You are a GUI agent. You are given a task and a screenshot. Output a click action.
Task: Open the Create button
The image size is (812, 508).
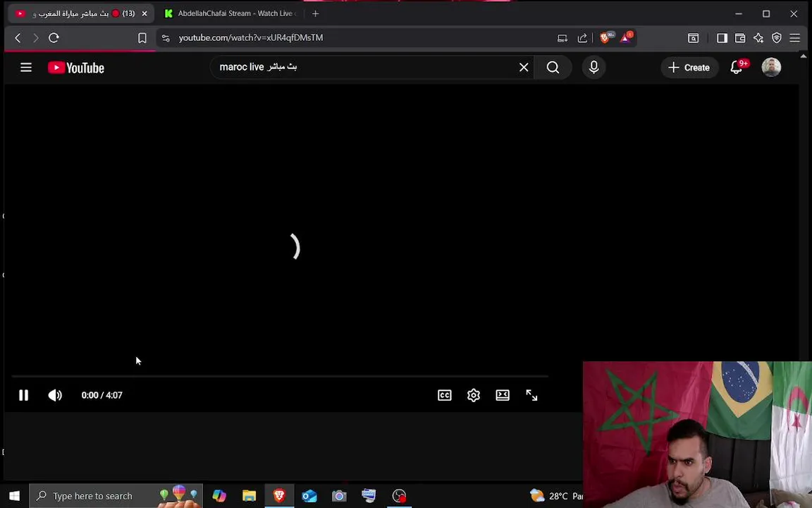[x=689, y=68]
